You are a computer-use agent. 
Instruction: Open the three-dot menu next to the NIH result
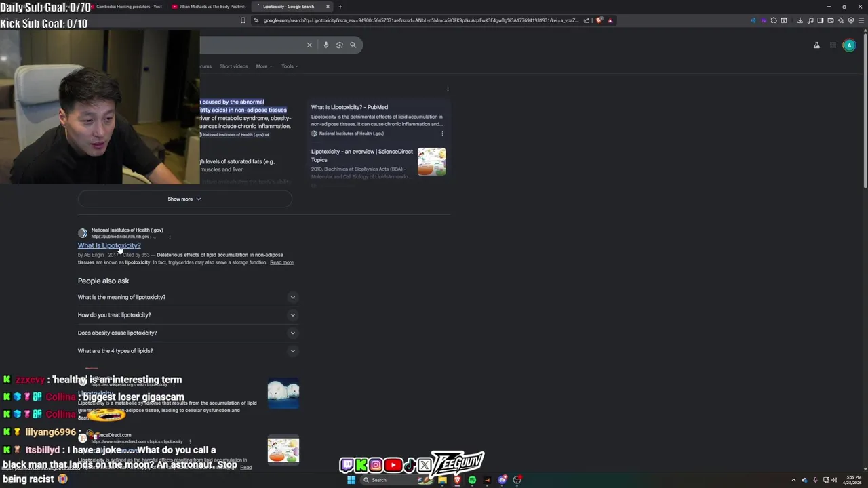coord(170,237)
